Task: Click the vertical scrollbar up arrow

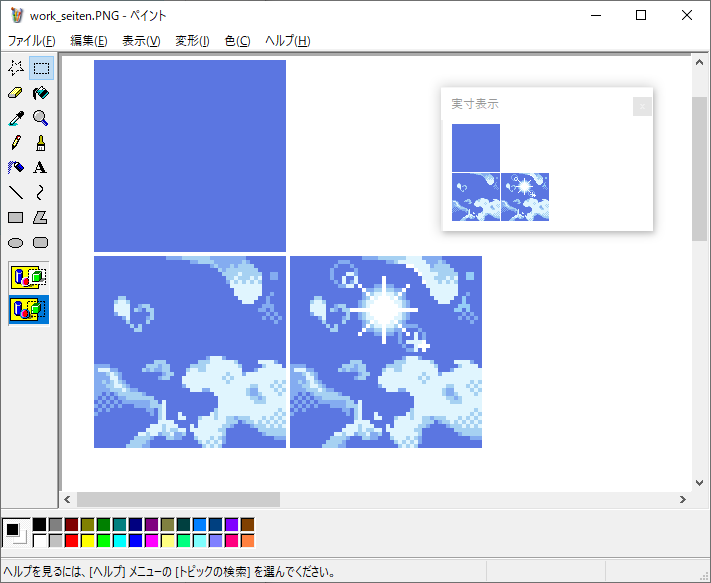Action: coord(699,63)
